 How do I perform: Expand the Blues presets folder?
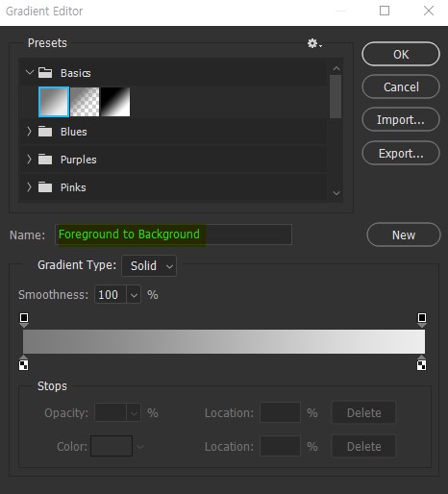point(30,132)
